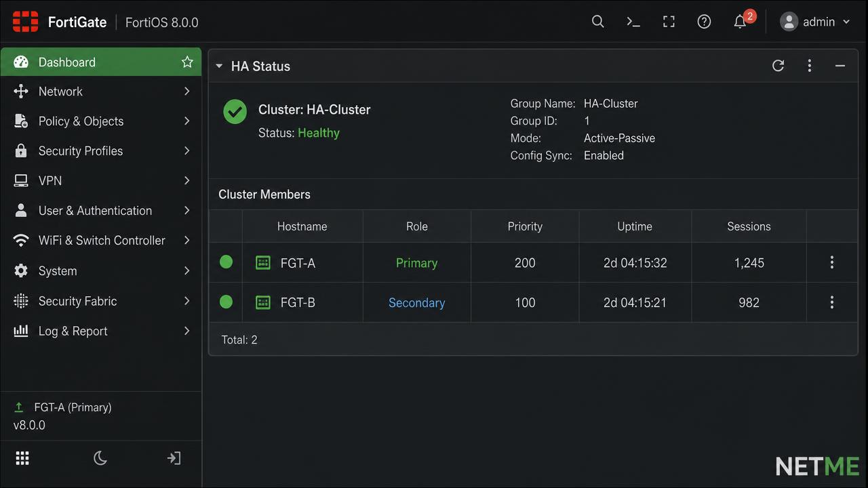Expand the VPN menu chevron
868x488 pixels.
point(187,180)
